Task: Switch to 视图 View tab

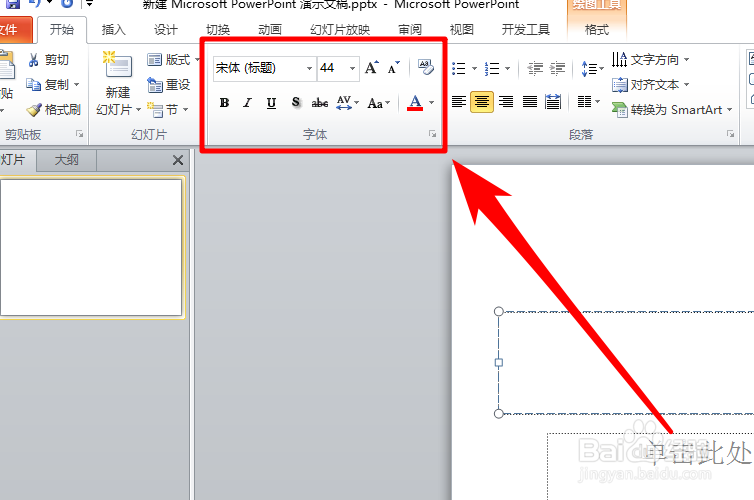Action: click(x=462, y=30)
